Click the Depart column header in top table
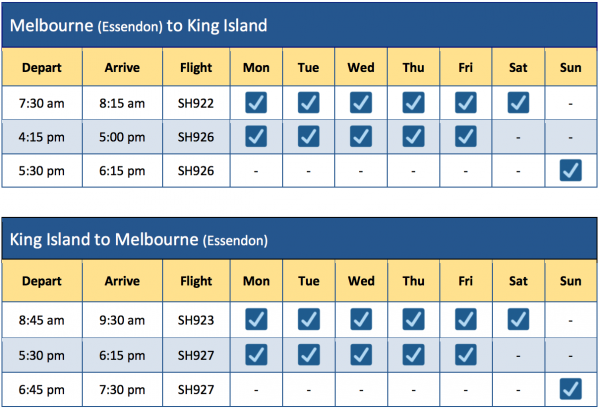The image size is (600, 409). coord(42,68)
